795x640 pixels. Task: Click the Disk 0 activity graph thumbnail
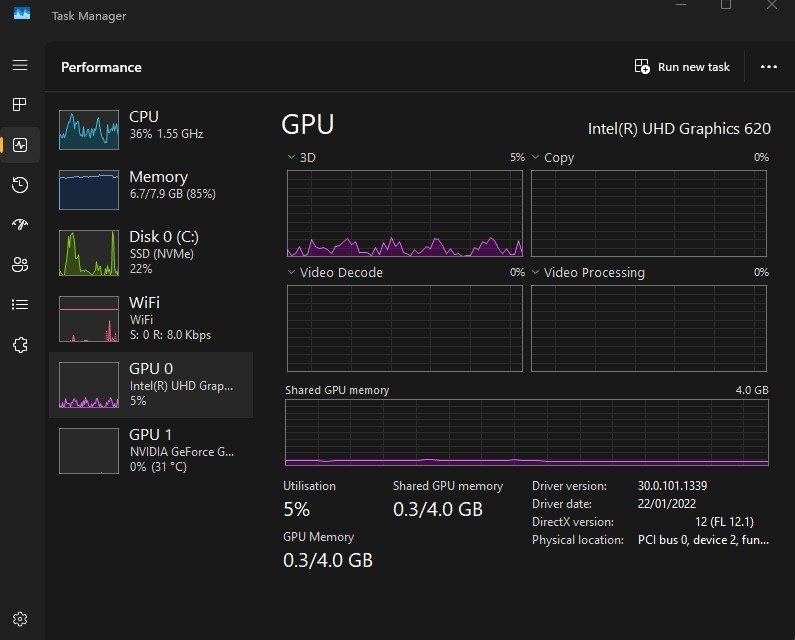(x=89, y=253)
